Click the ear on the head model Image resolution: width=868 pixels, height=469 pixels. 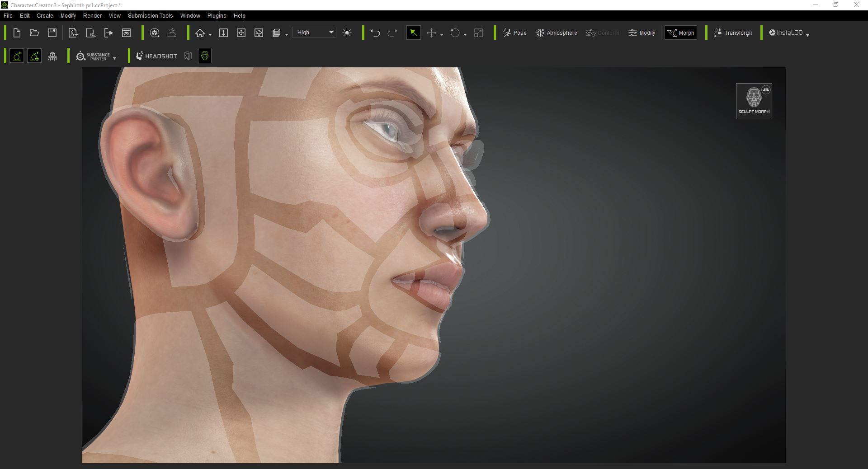point(149,174)
